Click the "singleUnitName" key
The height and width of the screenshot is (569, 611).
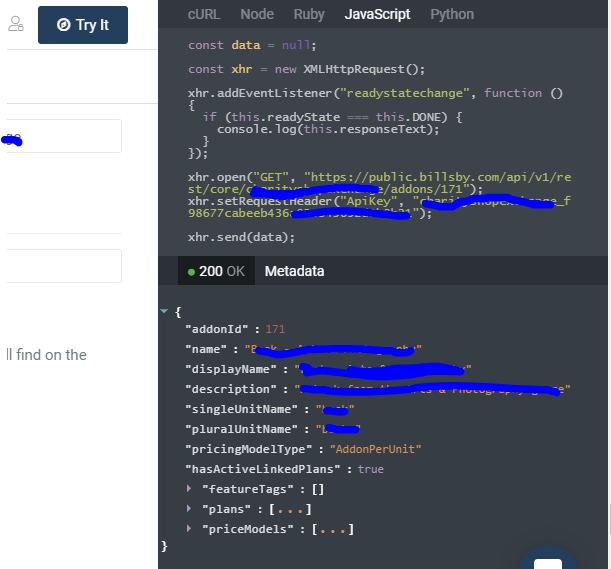(241, 409)
